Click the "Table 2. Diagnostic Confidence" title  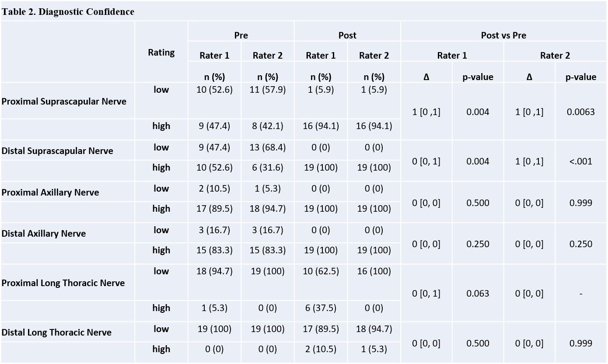pyautogui.click(x=68, y=12)
